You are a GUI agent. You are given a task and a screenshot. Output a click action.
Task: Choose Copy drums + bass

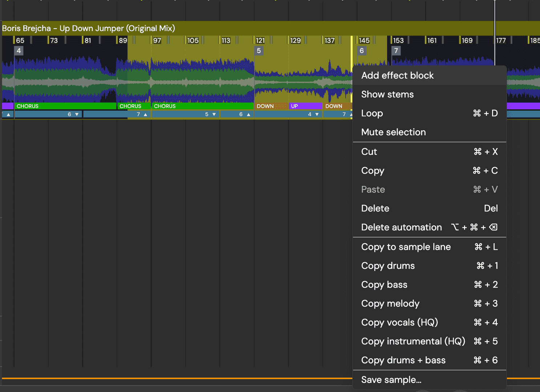[429, 360]
